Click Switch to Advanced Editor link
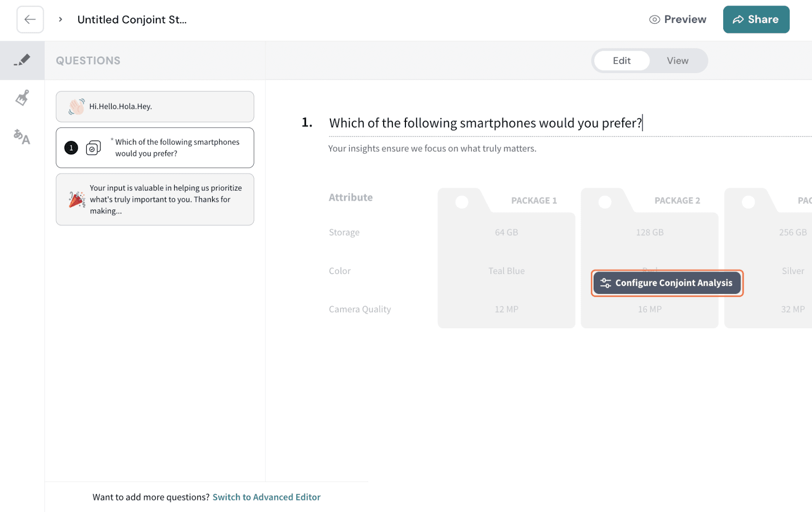812x512 pixels. pos(266,497)
